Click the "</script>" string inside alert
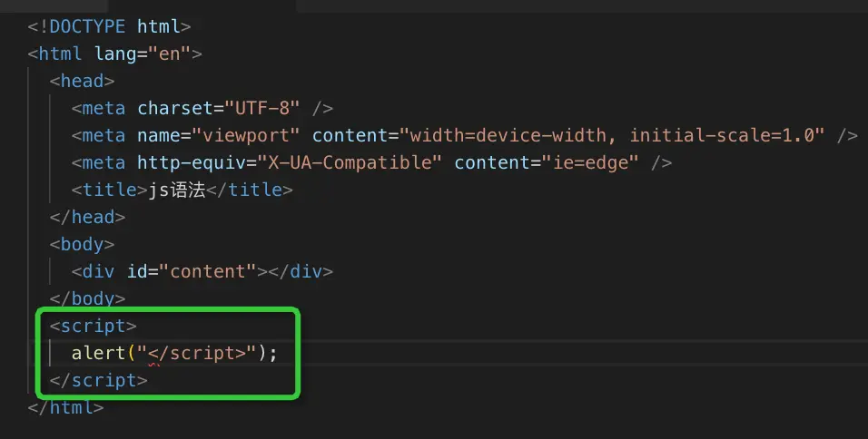 coord(197,353)
